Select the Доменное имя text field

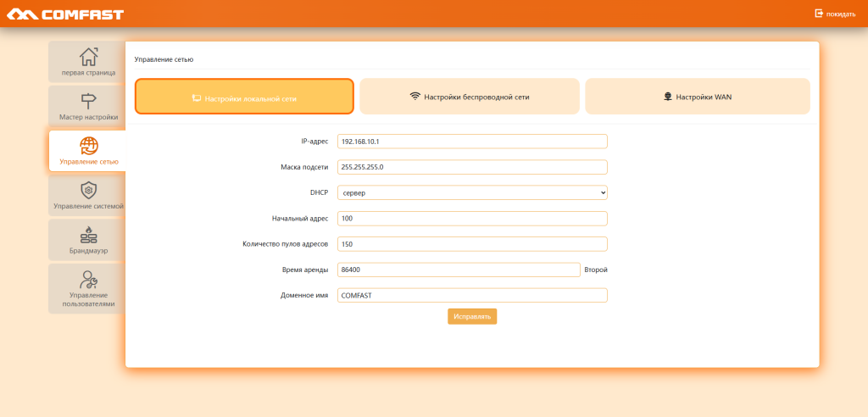coord(472,295)
